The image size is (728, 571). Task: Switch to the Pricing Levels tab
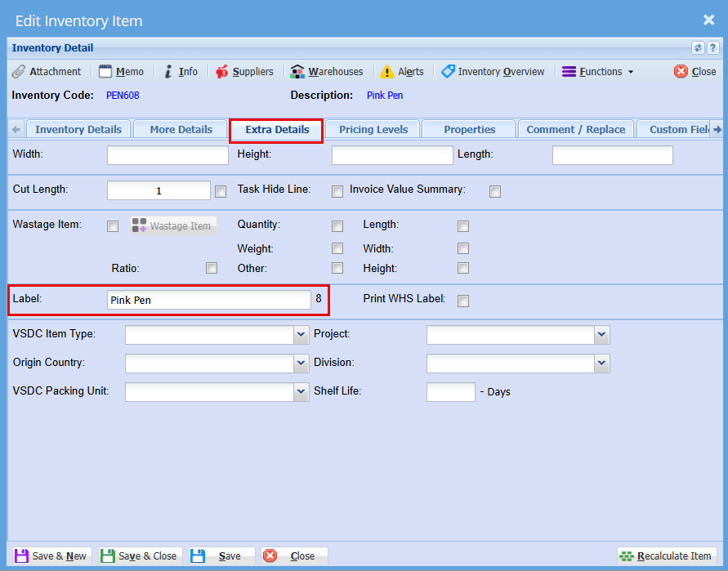(373, 129)
